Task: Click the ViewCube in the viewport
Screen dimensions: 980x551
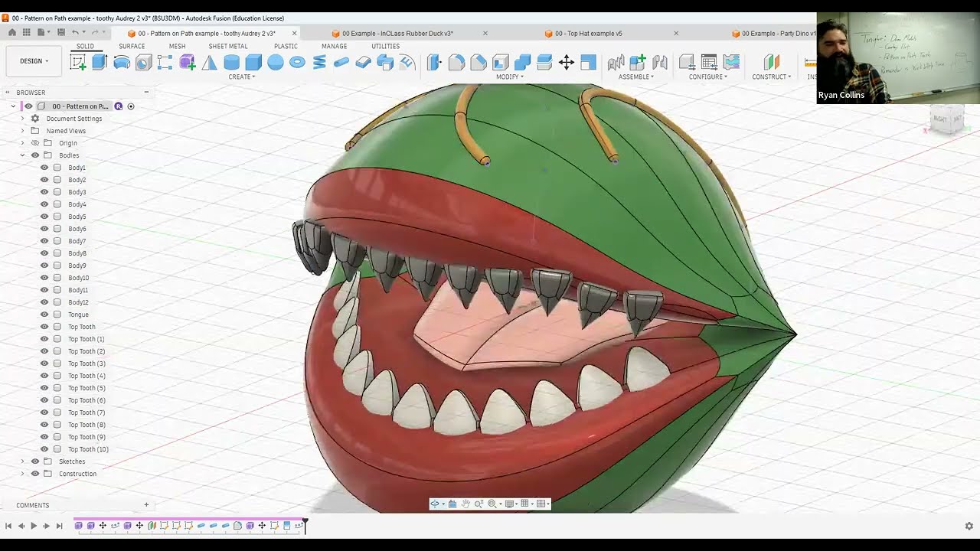Action: (x=946, y=120)
